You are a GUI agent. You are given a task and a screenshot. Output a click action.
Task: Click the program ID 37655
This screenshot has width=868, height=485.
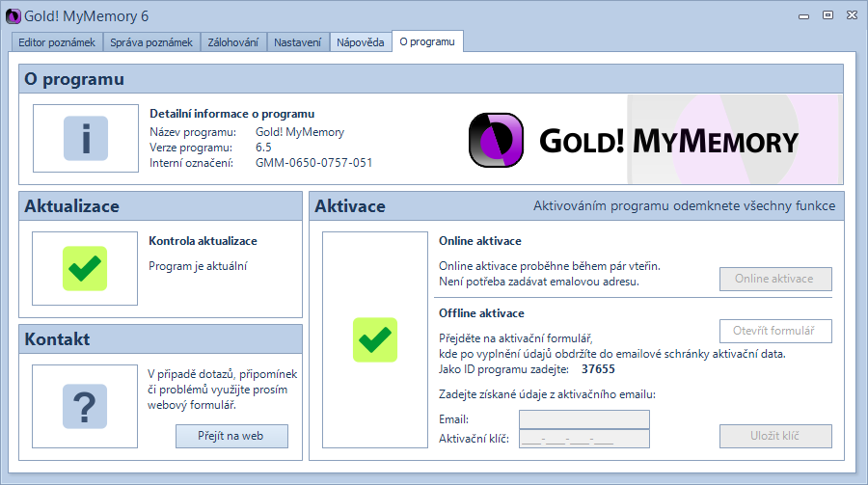pos(598,369)
